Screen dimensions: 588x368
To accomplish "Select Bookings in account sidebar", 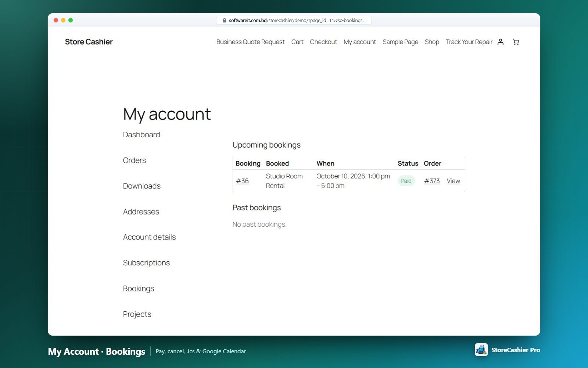I will click(x=139, y=289).
